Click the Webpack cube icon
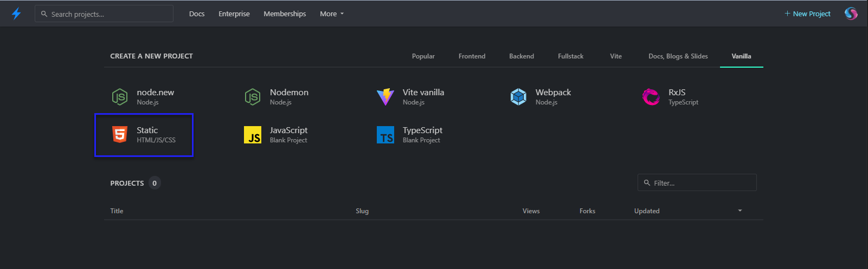 tap(518, 97)
